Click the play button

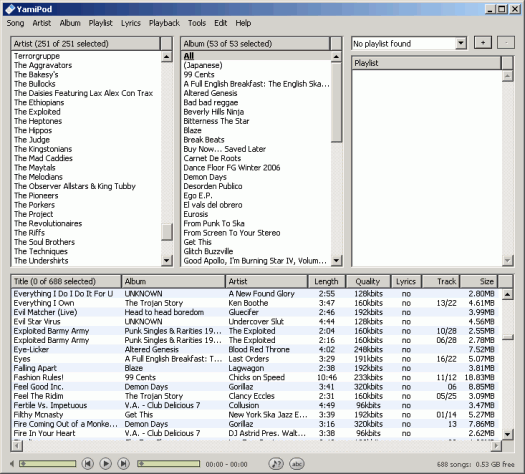coord(106,464)
